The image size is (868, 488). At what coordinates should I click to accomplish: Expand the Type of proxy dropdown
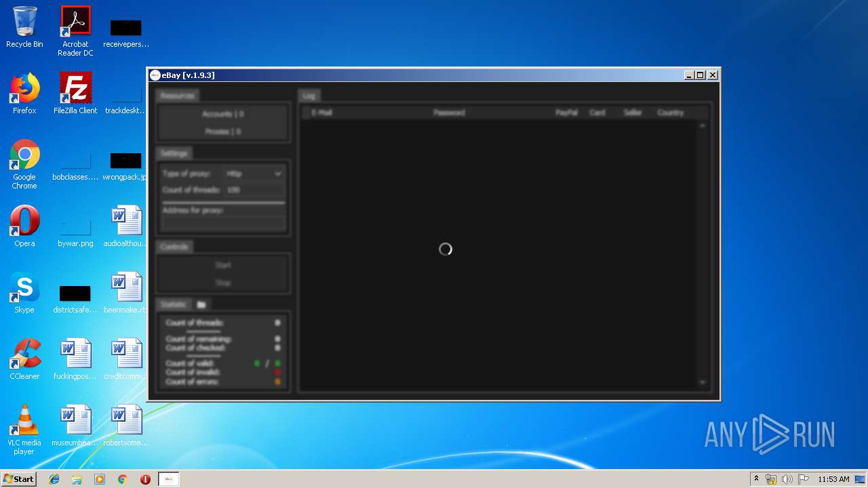click(254, 174)
